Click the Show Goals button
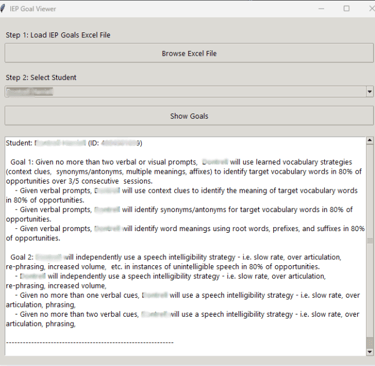 pyautogui.click(x=189, y=116)
